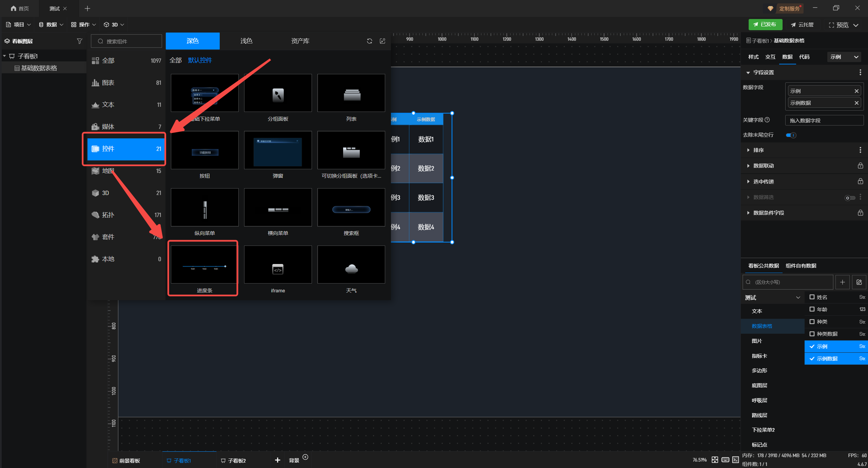Check the 姓名 field checkbox

[812, 297]
